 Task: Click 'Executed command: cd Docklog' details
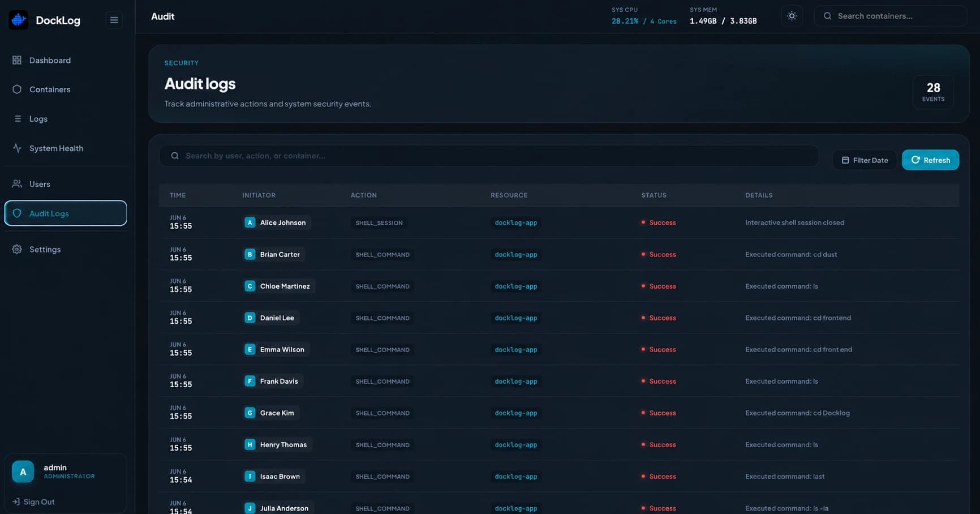tap(797, 413)
